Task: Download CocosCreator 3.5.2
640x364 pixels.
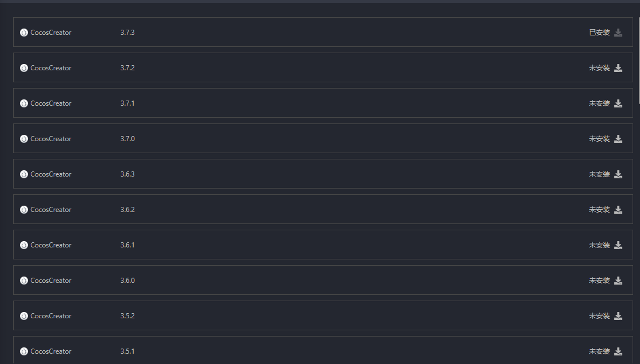Action: 618,316
